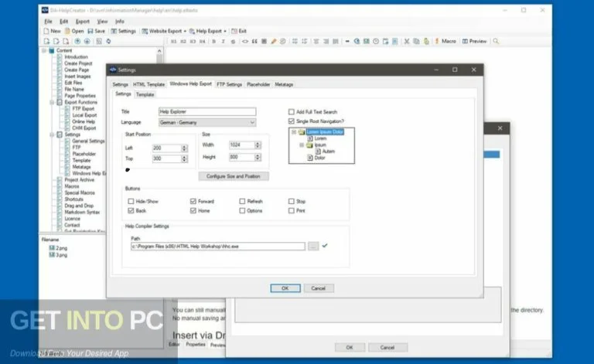Click the Left position spinner arrows
The image size is (594, 364).
click(x=184, y=148)
